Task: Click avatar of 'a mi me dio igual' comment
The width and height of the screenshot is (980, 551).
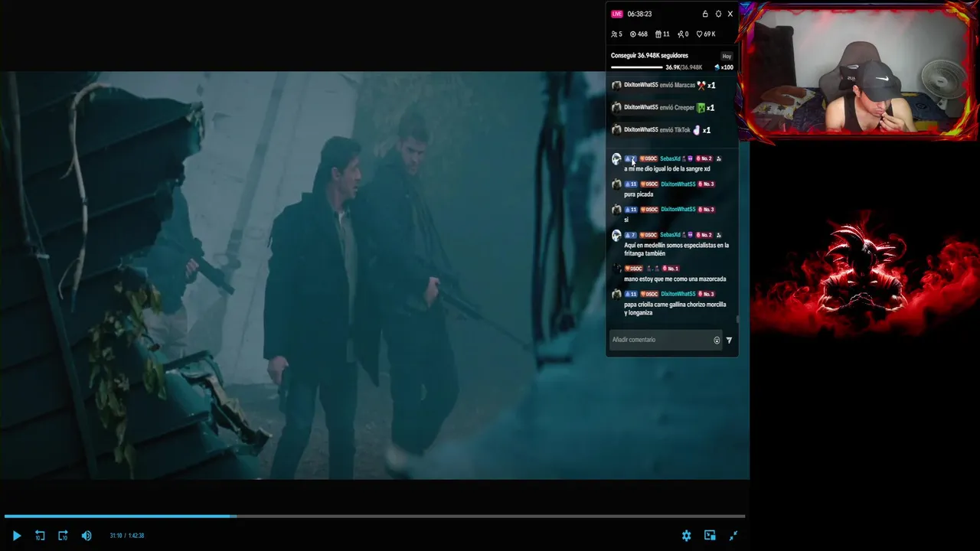Action: (616, 159)
